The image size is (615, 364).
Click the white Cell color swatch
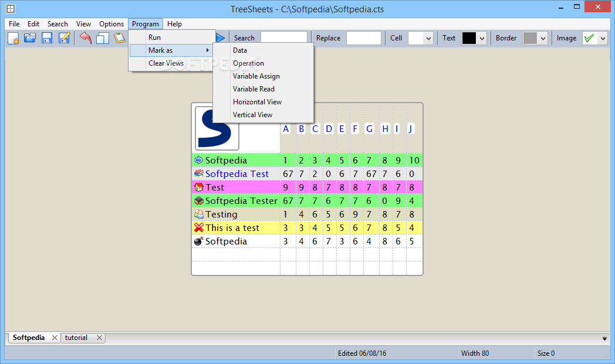point(415,39)
